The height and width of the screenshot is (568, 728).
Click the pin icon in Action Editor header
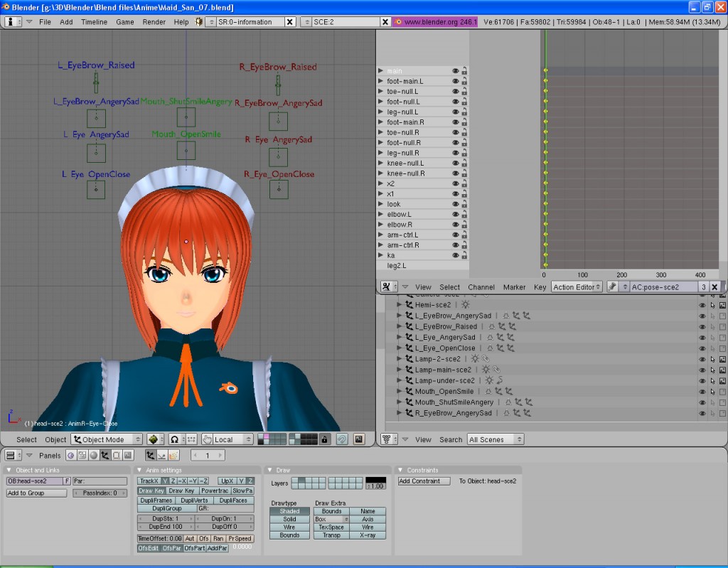pos(614,287)
